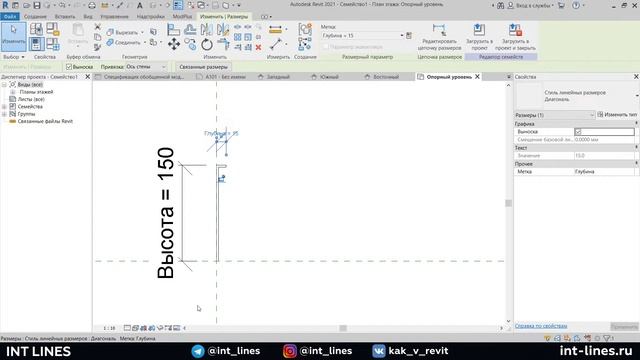Click the Copy to clipboard icon
640x360 pixels.
pos(98,37)
